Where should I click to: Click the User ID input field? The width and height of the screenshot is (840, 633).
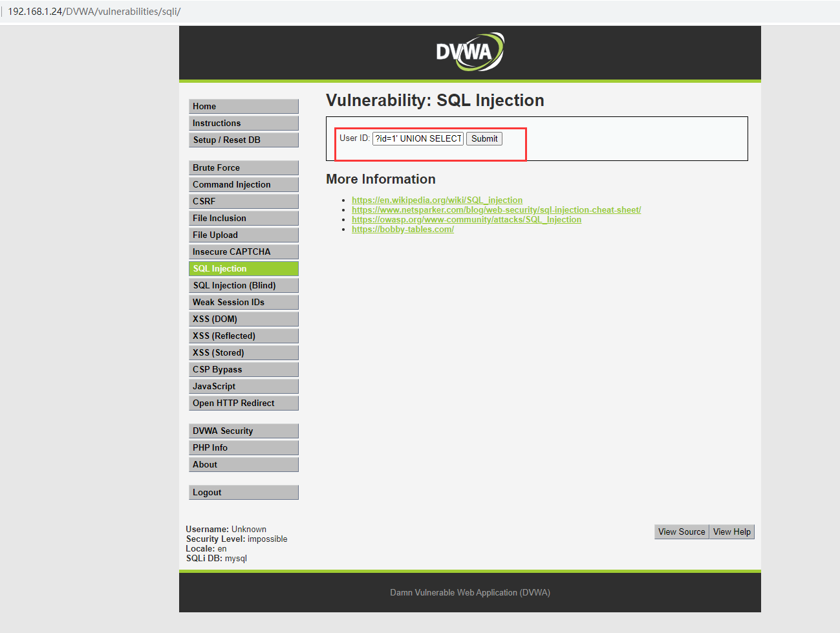[418, 138]
